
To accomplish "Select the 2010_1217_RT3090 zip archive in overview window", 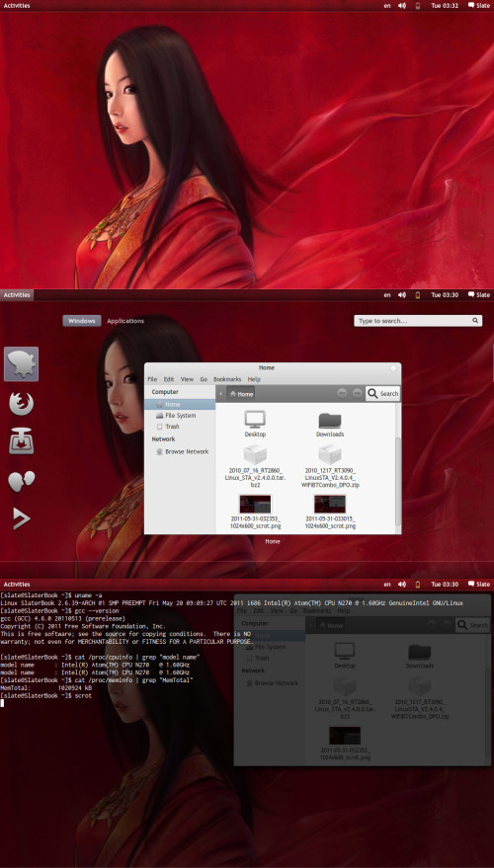I will 330,455.
